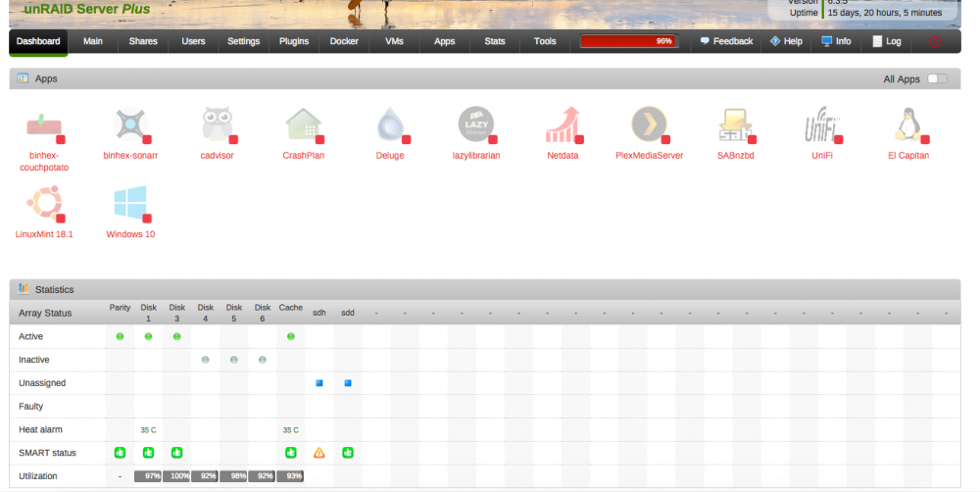Click the Disk 4 inactive grey indicator
Image resolution: width=980 pixels, height=492 pixels.
coord(205,360)
